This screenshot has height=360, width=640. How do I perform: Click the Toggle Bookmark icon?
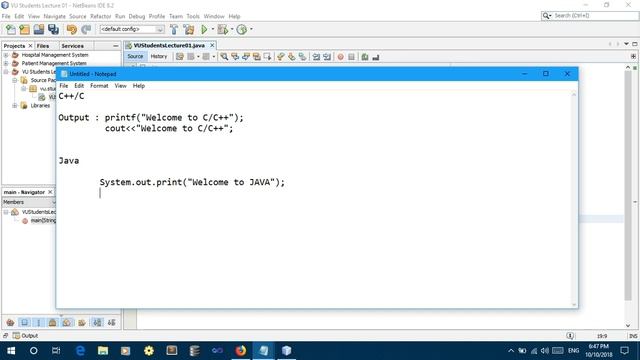[x=302, y=57]
